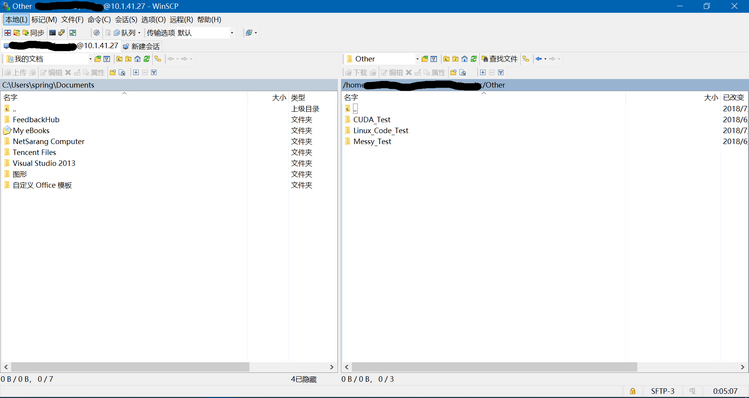Open the 帮助(H) menu

click(209, 20)
